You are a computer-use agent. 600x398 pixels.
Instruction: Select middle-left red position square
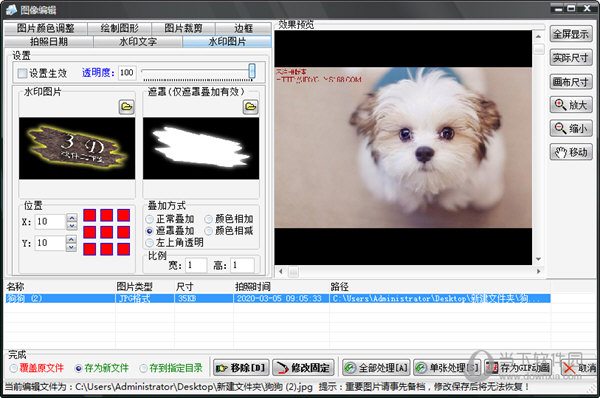point(90,232)
